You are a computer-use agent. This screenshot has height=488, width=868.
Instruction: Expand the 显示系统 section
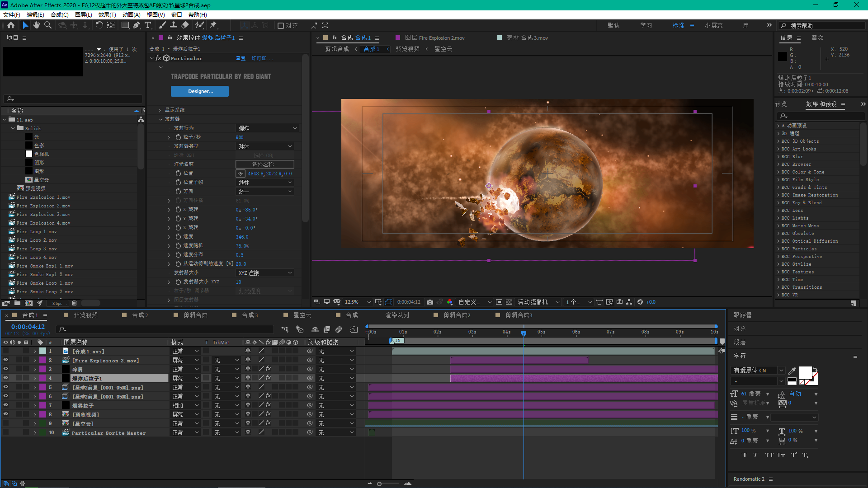point(160,110)
